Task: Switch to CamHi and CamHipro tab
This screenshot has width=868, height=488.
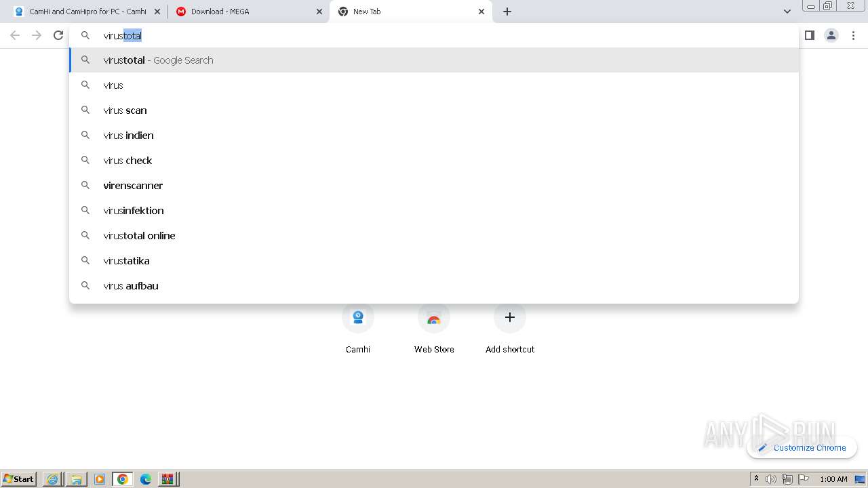Action: point(87,12)
